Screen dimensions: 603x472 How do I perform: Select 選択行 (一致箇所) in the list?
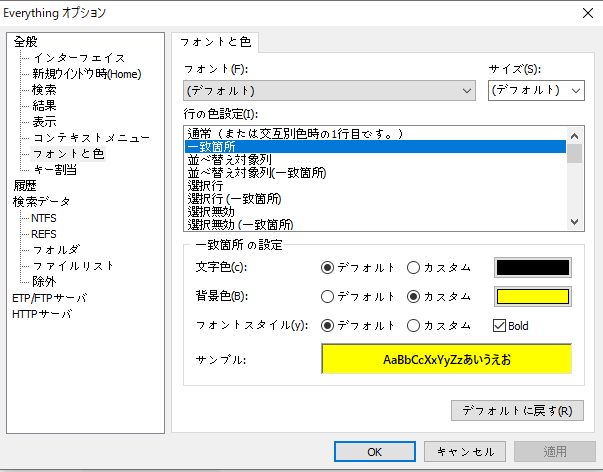pyautogui.click(x=375, y=199)
